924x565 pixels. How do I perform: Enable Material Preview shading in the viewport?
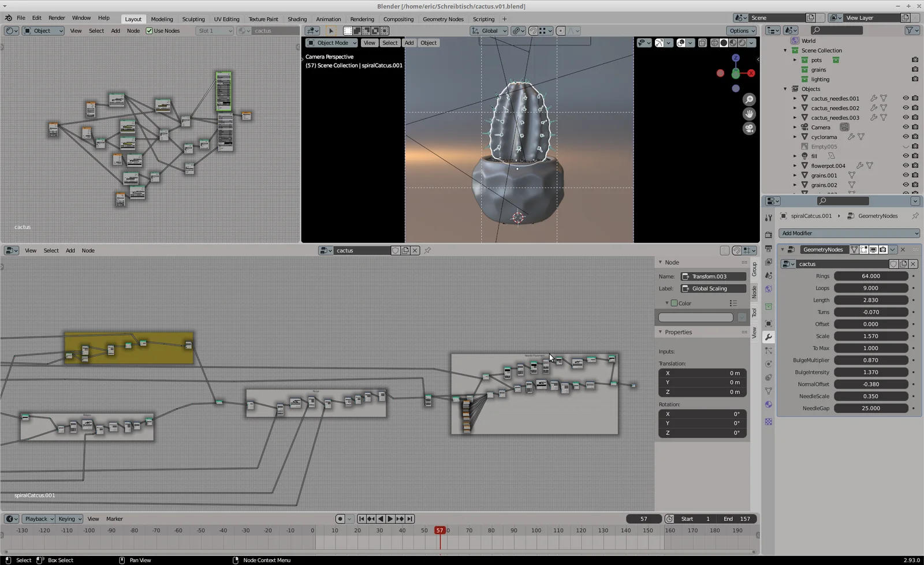(733, 43)
